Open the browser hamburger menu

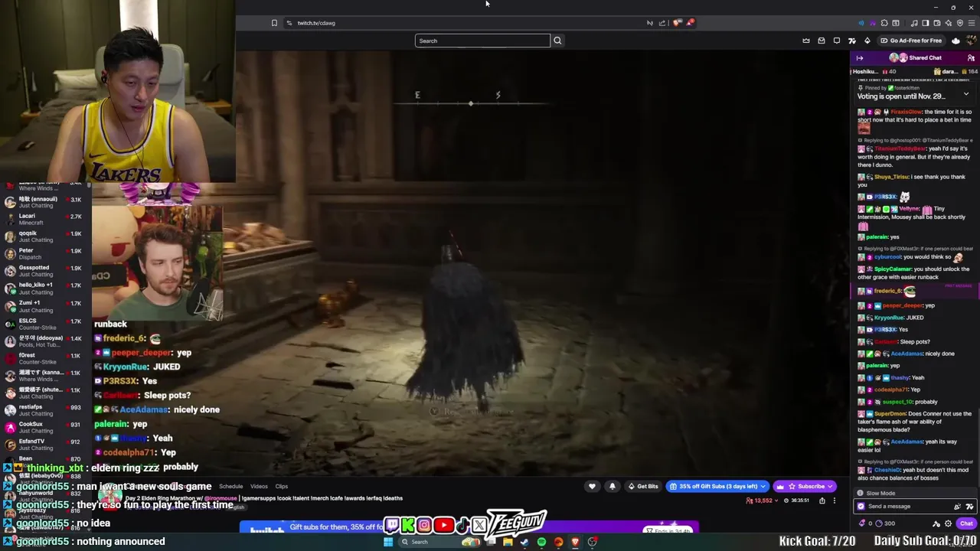972,23
